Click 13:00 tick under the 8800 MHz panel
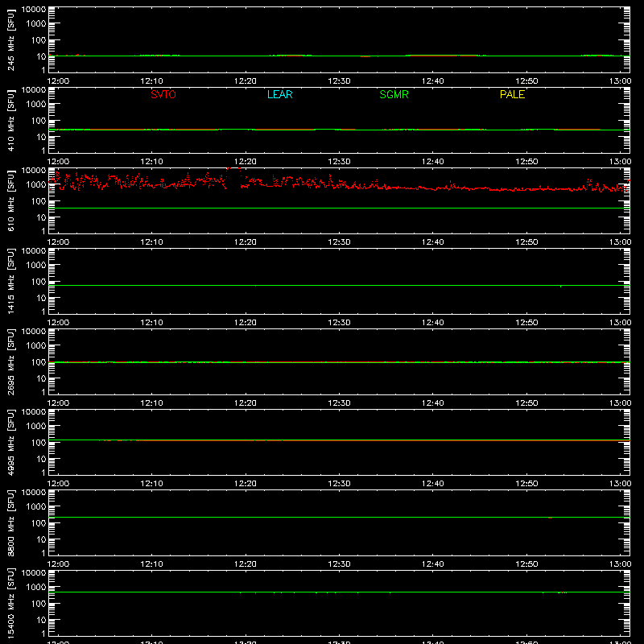The height and width of the screenshot is (644, 644). (620, 564)
